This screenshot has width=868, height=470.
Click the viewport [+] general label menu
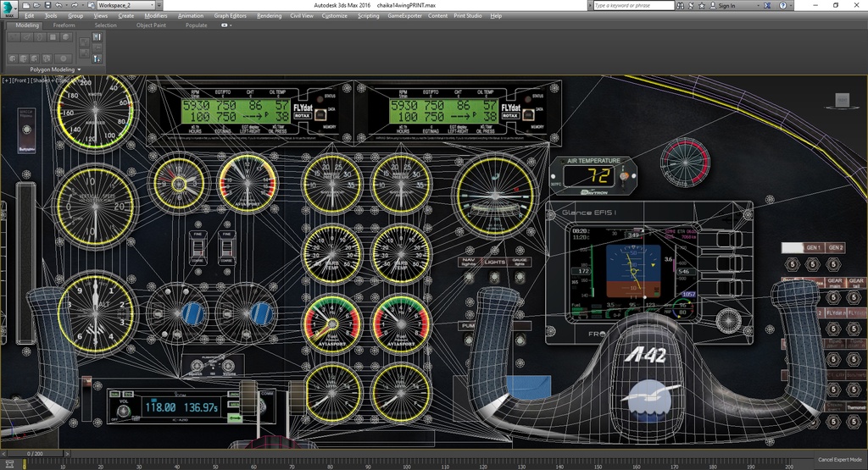click(x=7, y=80)
